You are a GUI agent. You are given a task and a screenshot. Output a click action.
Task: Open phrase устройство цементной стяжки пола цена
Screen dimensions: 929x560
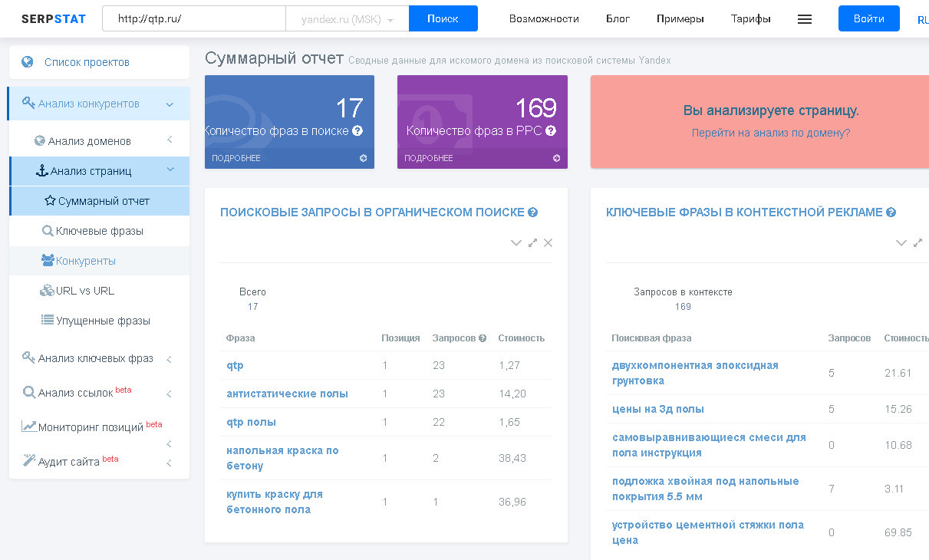[708, 532]
